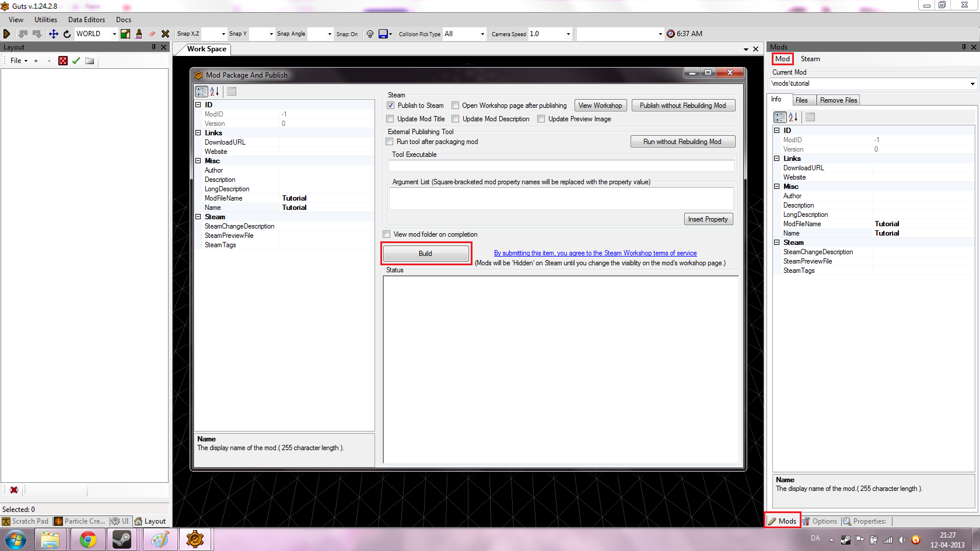Open the Docs menu

click(x=124, y=20)
